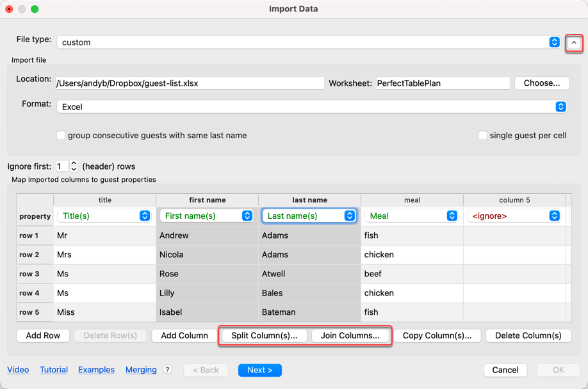Image resolution: width=588 pixels, height=389 pixels.
Task: Open the Video link
Action: [x=18, y=370]
